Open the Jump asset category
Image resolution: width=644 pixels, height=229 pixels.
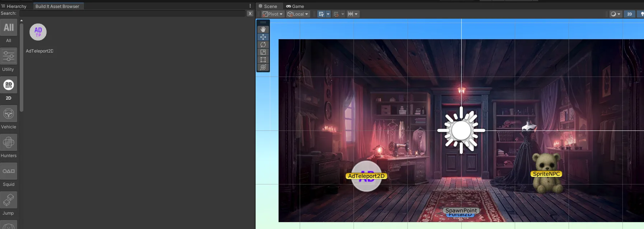[x=9, y=200]
